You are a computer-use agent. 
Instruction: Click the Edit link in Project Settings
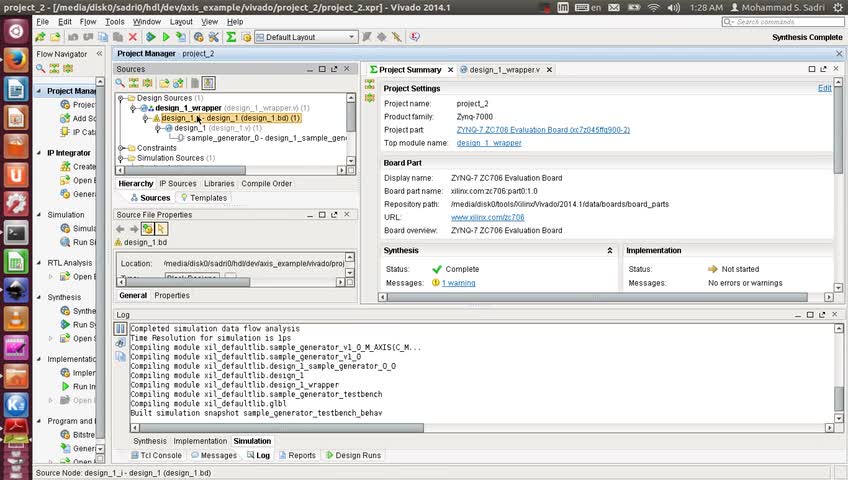pos(824,88)
